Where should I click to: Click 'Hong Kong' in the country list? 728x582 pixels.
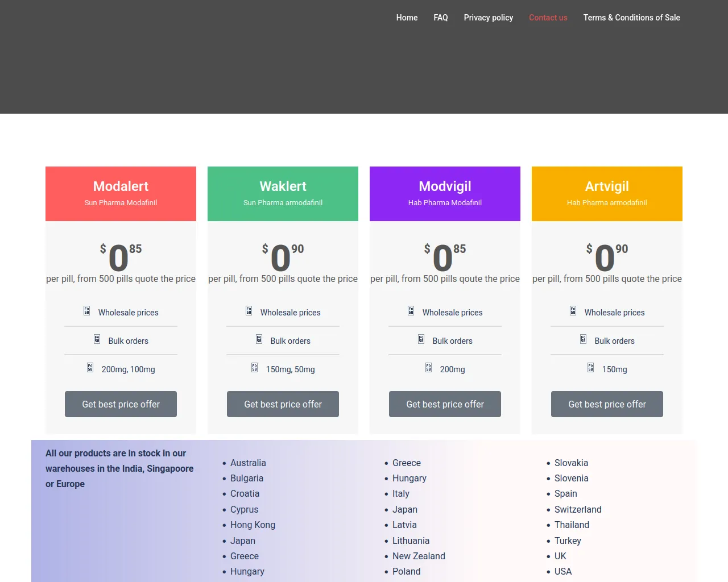(253, 525)
